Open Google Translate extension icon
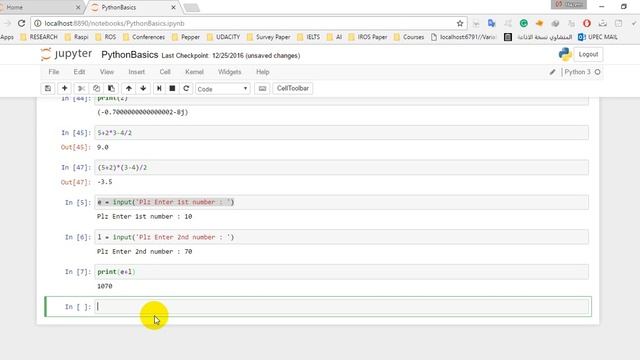 coord(491,23)
